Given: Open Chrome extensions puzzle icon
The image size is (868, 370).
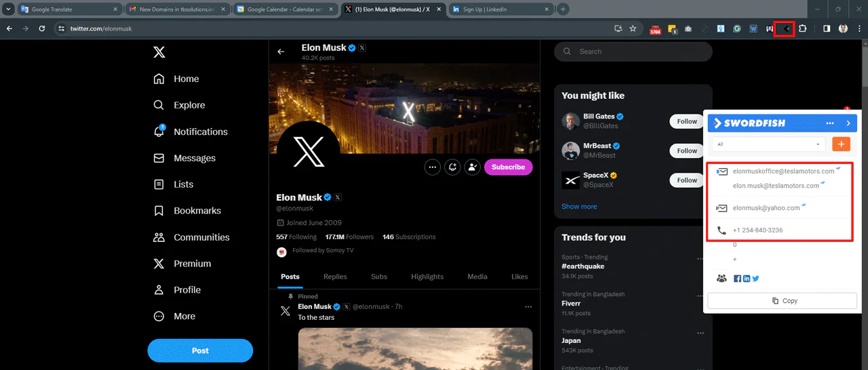Looking at the screenshot, I should click(802, 28).
